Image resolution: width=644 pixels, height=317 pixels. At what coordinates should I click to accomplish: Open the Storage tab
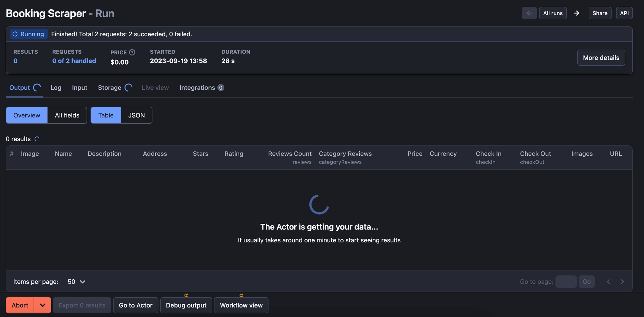click(x=115, y=88)
